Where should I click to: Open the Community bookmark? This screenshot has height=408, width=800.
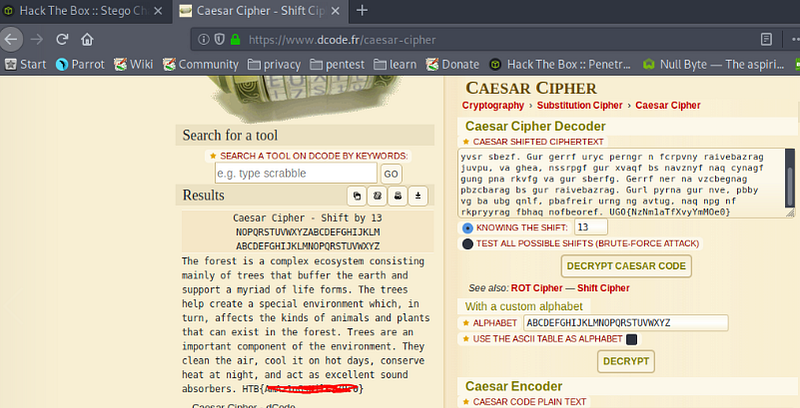click(201, 64)
